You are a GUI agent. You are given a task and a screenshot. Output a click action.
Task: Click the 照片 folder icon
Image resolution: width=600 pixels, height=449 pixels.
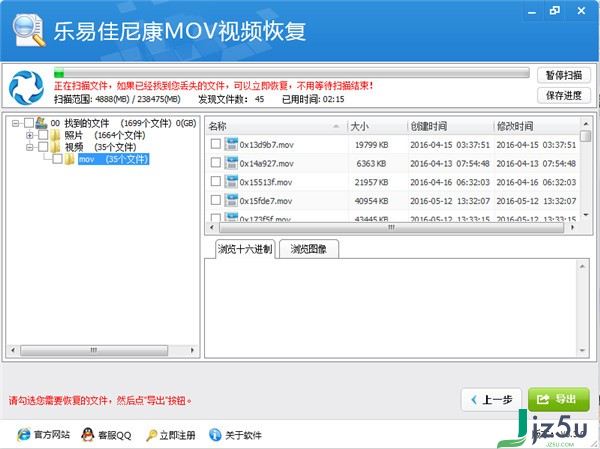[x=56, y=135]
